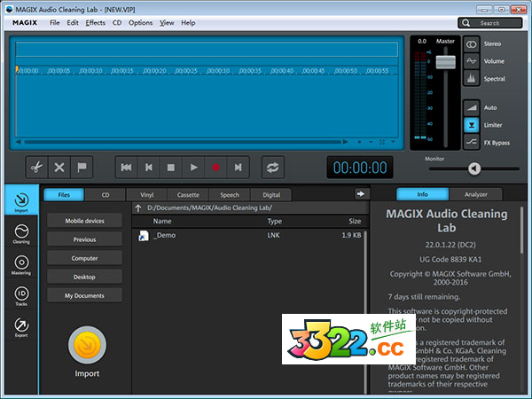Start recording with the red record button

pyautogui.click(x=215, y=168)
